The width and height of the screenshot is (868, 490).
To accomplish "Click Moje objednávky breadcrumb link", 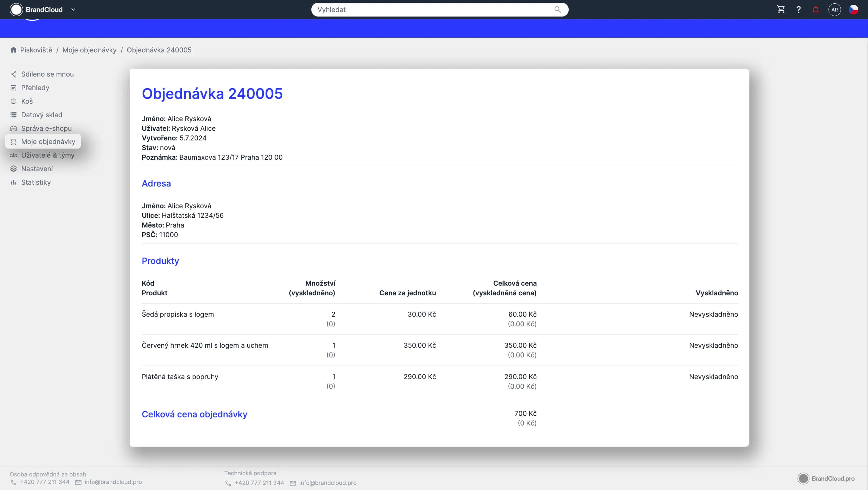I will pos(89,50).
